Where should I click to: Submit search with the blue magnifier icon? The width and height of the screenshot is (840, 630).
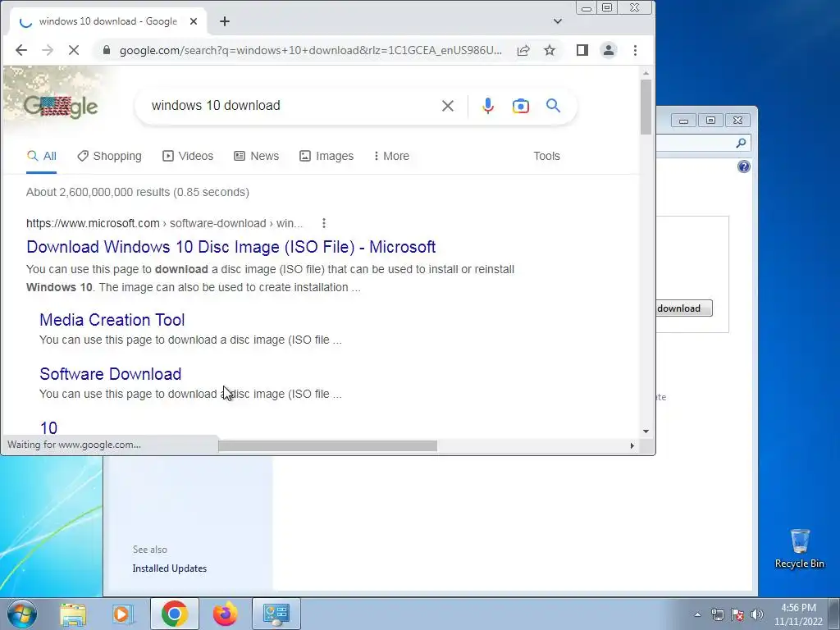coord(554,106)
